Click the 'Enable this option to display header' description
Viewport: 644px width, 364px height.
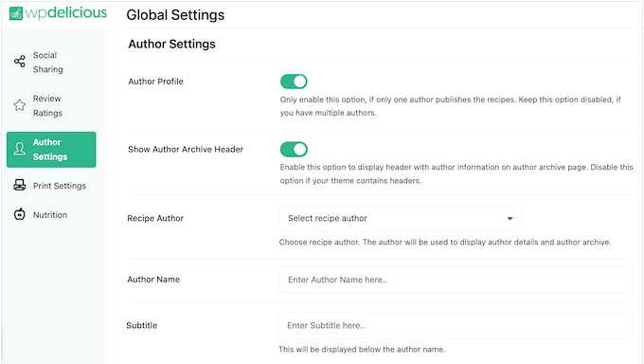[456, 174]
